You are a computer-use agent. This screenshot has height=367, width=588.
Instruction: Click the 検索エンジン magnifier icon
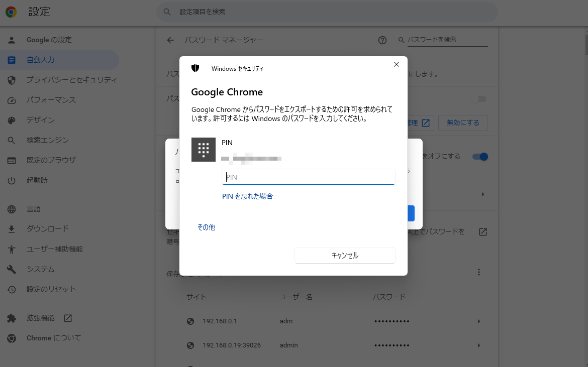pos(12,141)
